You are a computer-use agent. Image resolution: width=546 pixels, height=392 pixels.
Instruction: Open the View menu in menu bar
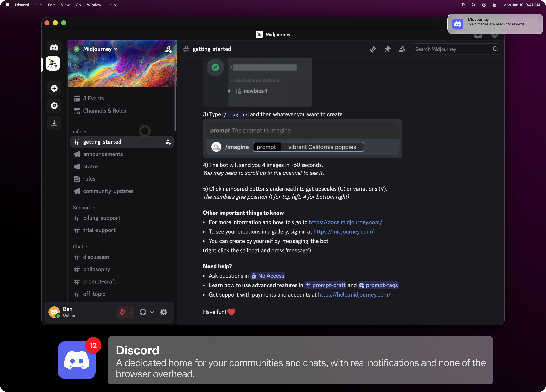tap(65, 5)
